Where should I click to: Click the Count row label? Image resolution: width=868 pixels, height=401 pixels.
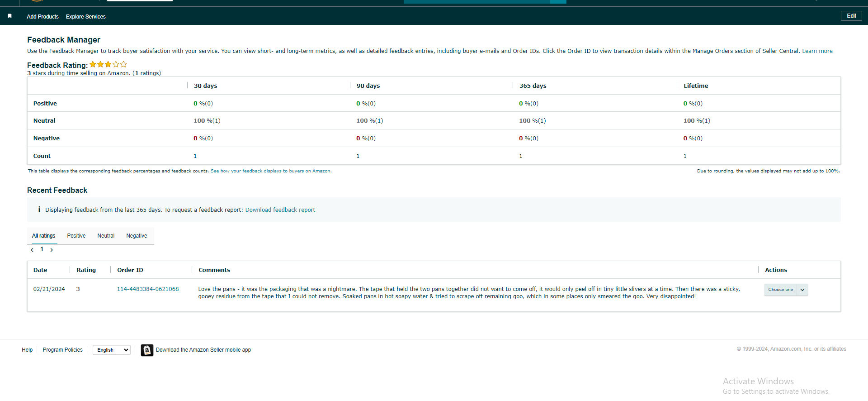click(x=42, y=156)
